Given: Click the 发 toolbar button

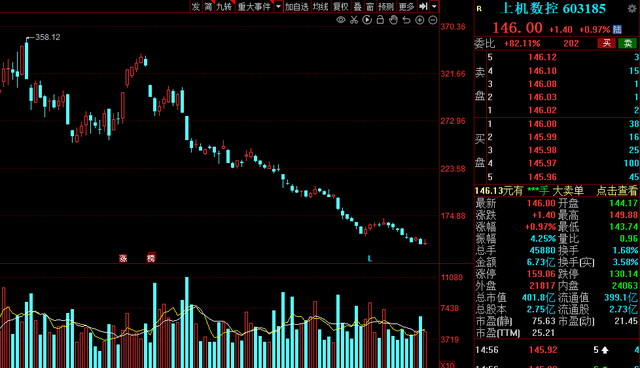Looking at the screenshot, I should coord(196,6).
